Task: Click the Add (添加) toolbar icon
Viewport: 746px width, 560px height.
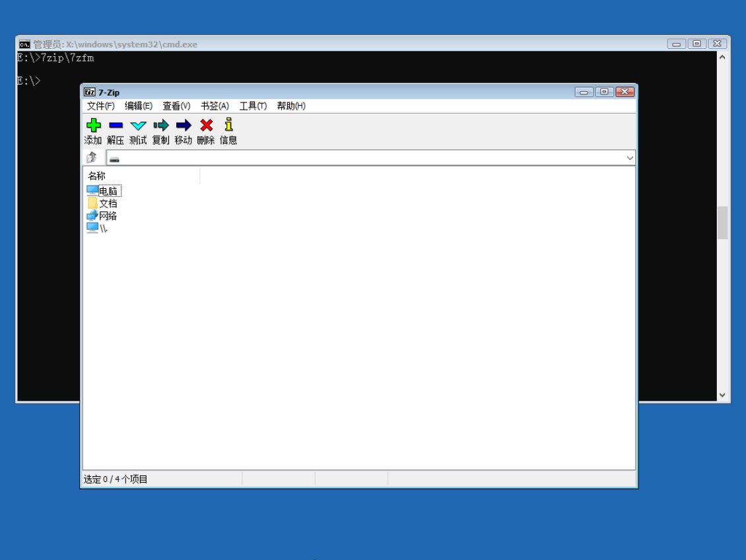Action: 93,125
